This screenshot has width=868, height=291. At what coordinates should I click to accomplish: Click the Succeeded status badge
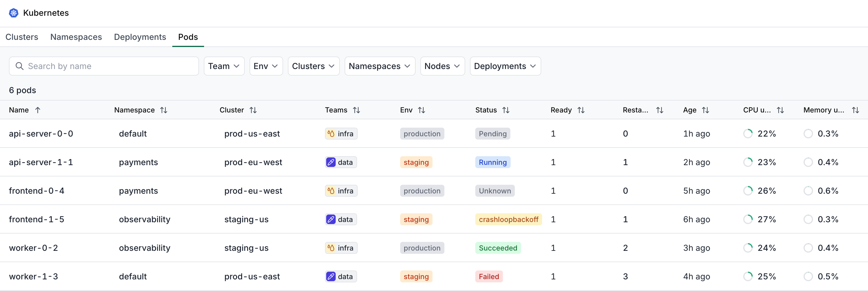(498, 248)
